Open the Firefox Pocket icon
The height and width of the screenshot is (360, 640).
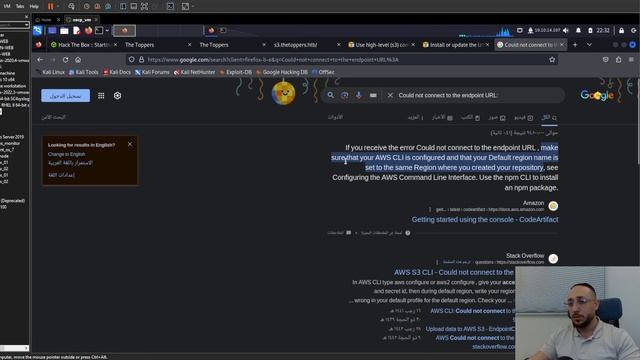pyautogui.click(x=606, y=60)
